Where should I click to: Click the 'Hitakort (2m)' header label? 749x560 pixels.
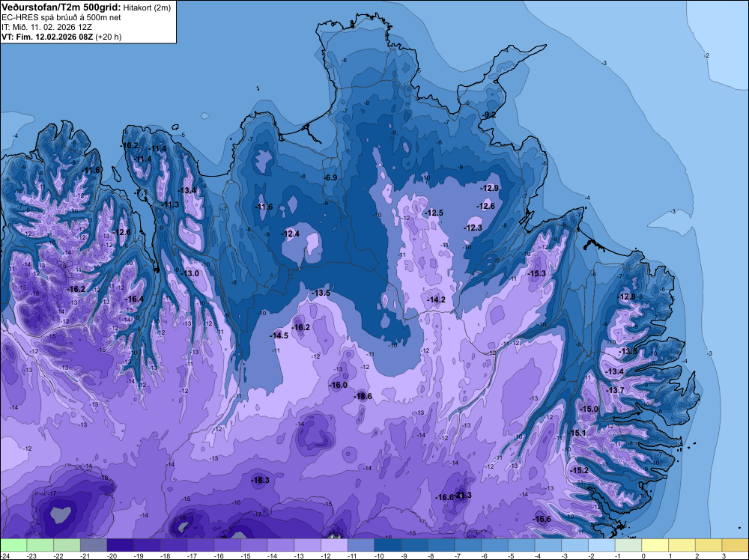click(147, 7)
